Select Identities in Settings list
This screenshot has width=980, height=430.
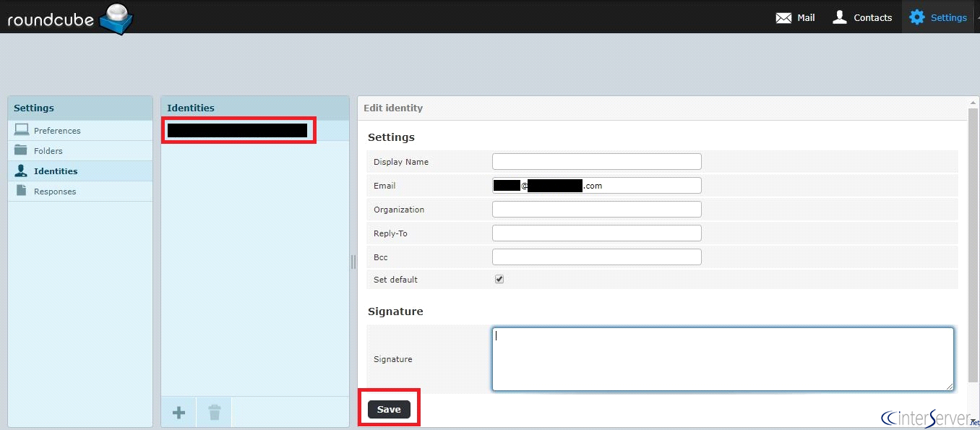pos(80,171)
